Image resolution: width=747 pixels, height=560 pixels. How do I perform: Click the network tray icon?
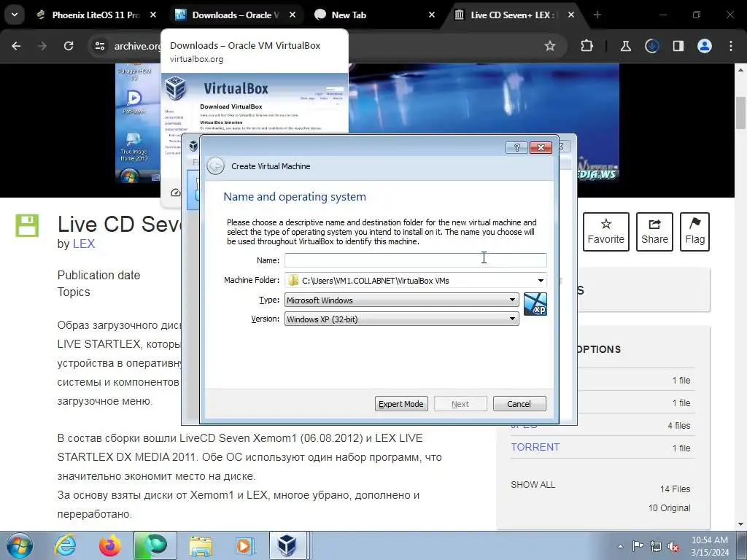point(656,546)
